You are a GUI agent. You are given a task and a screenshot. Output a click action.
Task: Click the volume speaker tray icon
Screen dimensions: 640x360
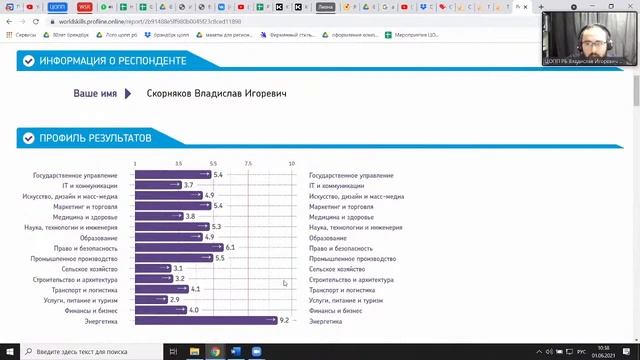(549, 352)
